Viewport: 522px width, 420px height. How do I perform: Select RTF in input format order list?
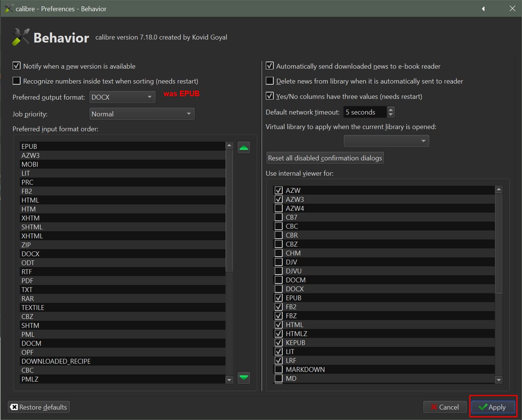tap(123, 272)
